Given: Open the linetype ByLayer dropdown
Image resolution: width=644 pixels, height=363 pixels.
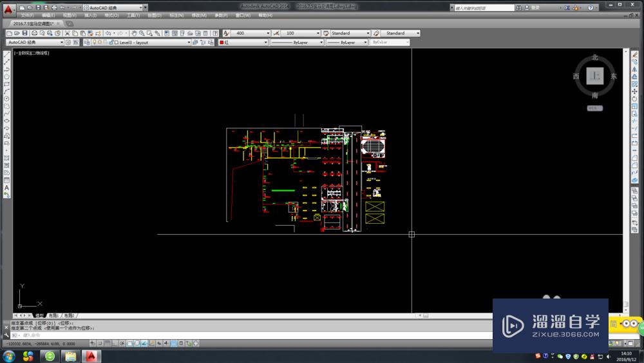Looking at the screenshot, I should (298, 43).
